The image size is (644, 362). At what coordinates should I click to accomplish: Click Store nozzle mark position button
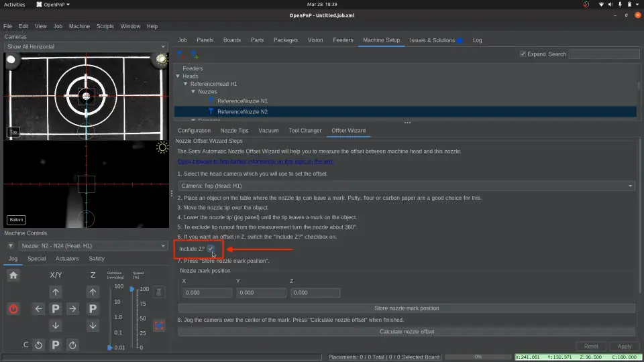click(407, 308)
